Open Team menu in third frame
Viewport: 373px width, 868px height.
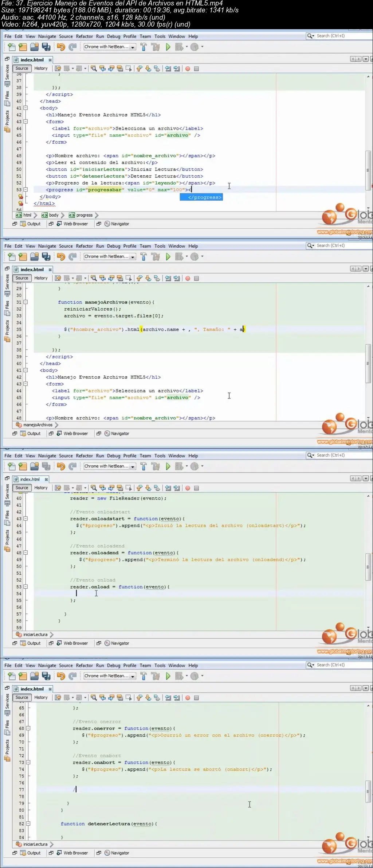point(145,456)
